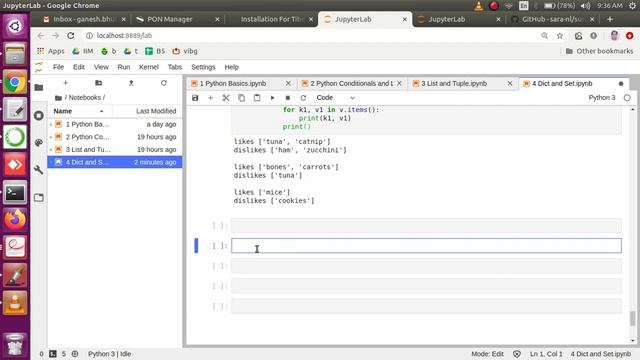
Task: Cut the selected cell with the scissors icon
Action: [226, 98]
